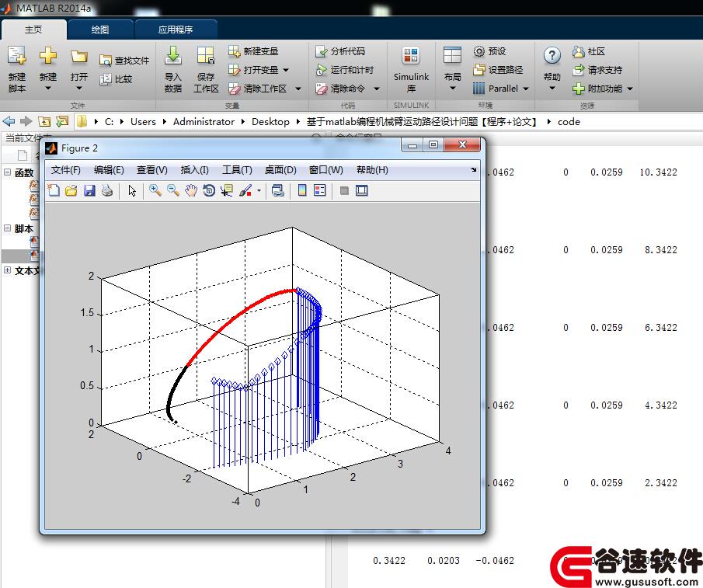The width and height of the screenshot is (703, 588).
Task: Open Desktop (桌面) menu in Figure 2
Action: tap(280, 170)
